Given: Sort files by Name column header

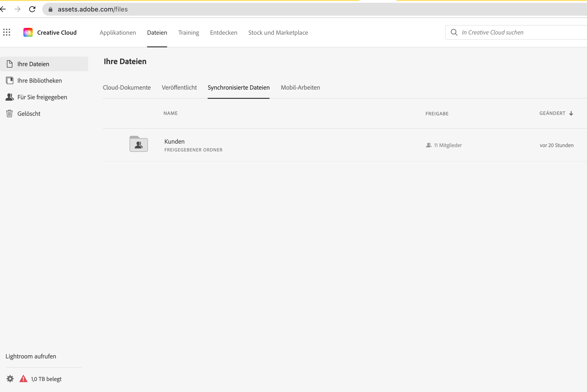Looking at the screenshot, I should pos(170,113).
